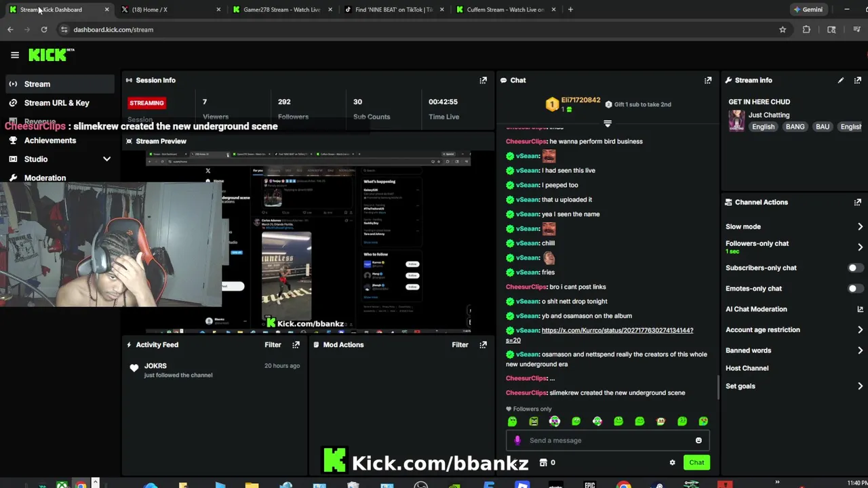This screenshot has height=488, width=868.
Task: Send message with green Chat button
Action: (696, 463)
